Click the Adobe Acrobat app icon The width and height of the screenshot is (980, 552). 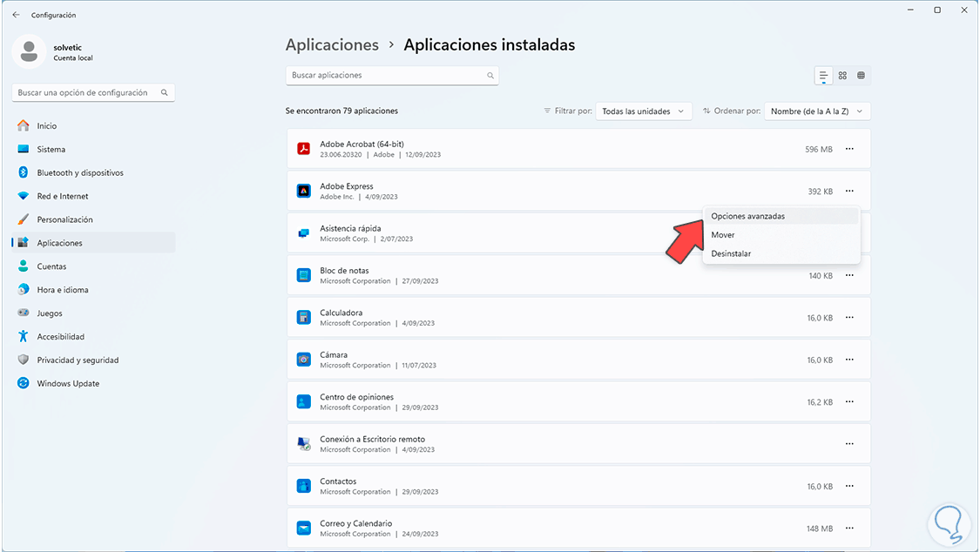click(x=303, y=149)
